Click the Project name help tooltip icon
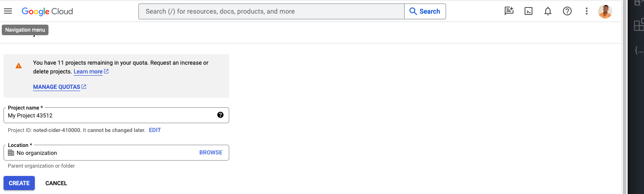Screen dimensions: 644x194 pyautogui.click(x=220, y=115)
